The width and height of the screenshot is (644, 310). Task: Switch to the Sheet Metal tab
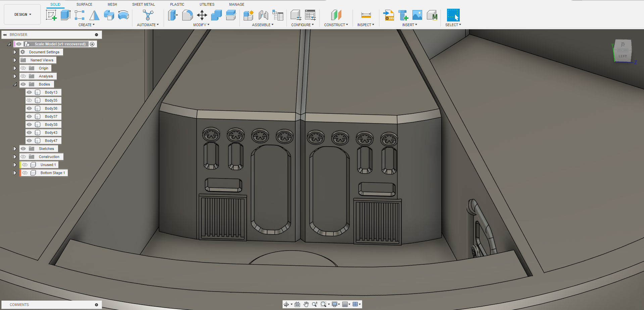(144, 4)
